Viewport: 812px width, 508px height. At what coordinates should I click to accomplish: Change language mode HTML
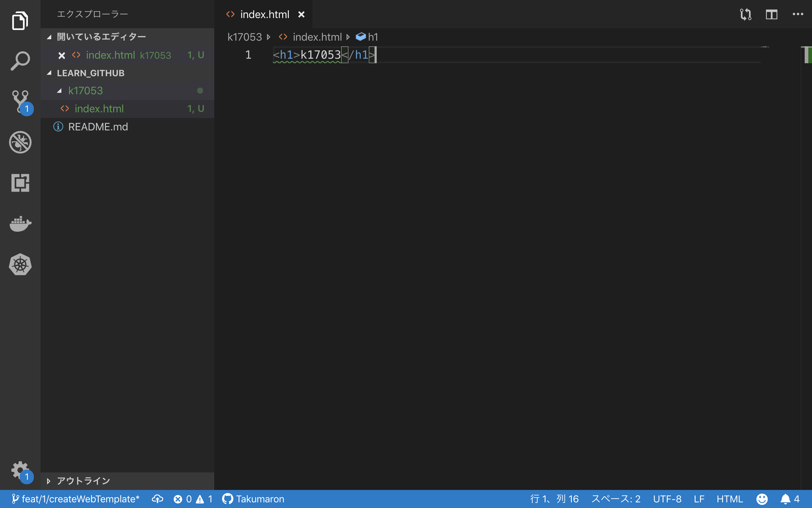click(730, 499)
